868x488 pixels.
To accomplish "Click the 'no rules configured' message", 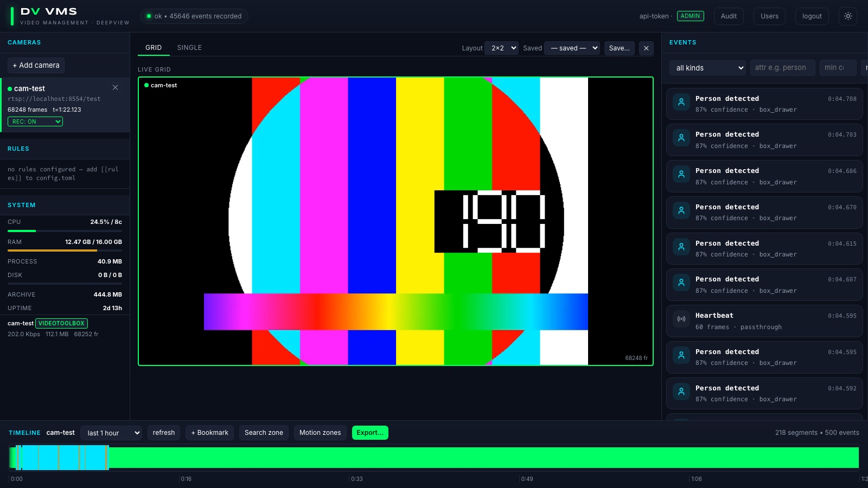I will 63,174.
